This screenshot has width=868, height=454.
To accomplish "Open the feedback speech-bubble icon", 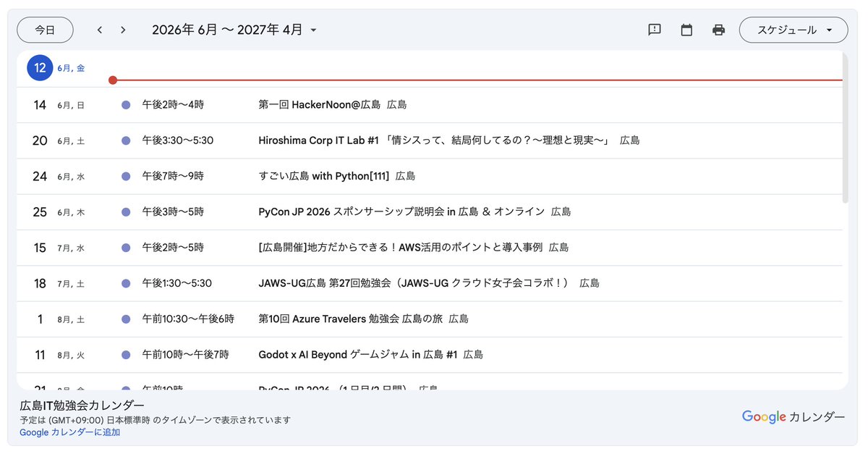I will point(655,30).
